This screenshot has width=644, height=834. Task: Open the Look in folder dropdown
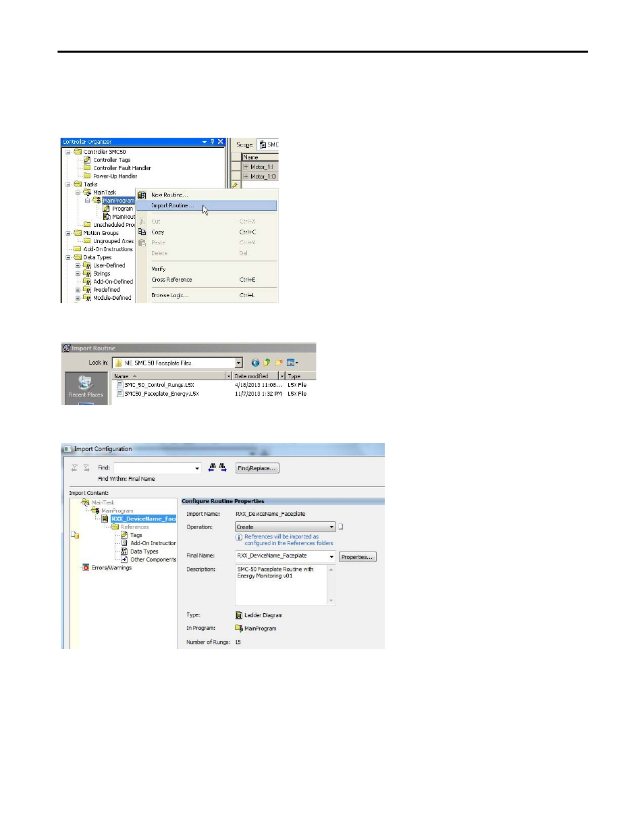(x=238, y=363)
